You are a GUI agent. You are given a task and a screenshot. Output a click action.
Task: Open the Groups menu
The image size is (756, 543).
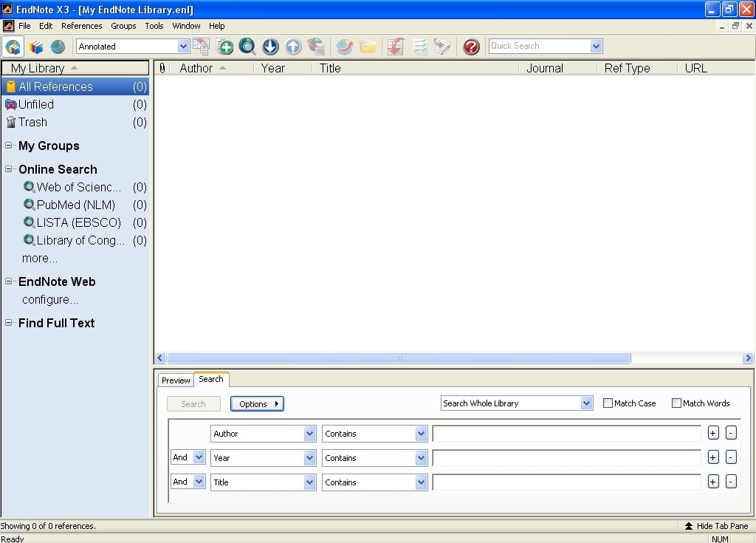pos(123,26)
